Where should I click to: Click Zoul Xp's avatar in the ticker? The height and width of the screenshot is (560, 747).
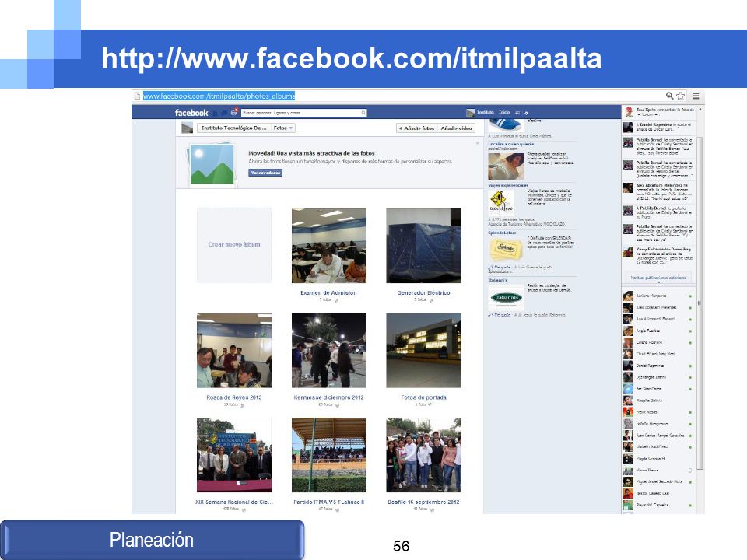(629, 112)
